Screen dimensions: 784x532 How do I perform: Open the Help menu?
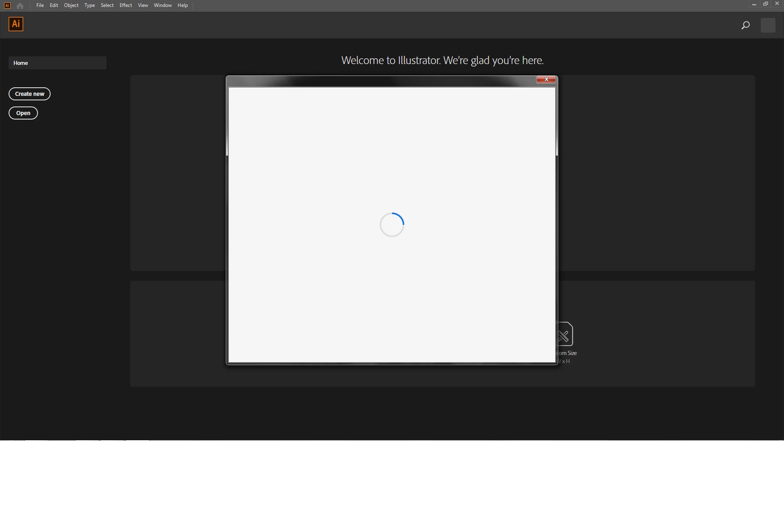coord(183,5)
